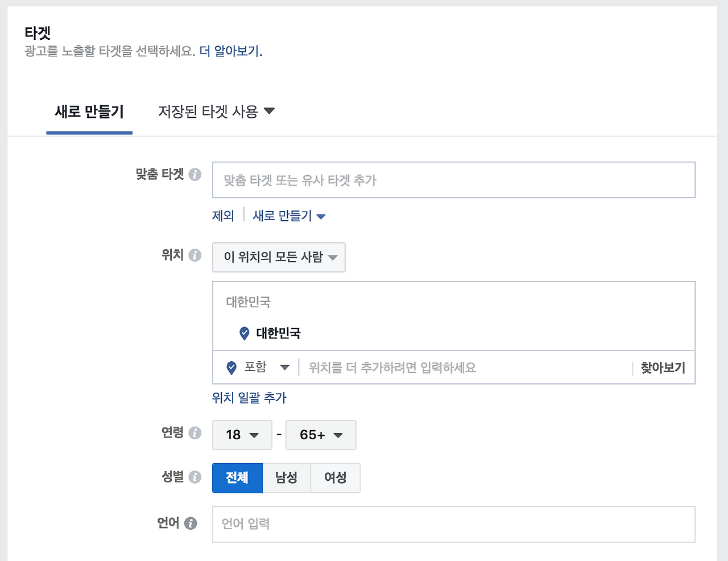728x561 pixels.
Task: Select 전체 gender option
Action: click(237, 478)
